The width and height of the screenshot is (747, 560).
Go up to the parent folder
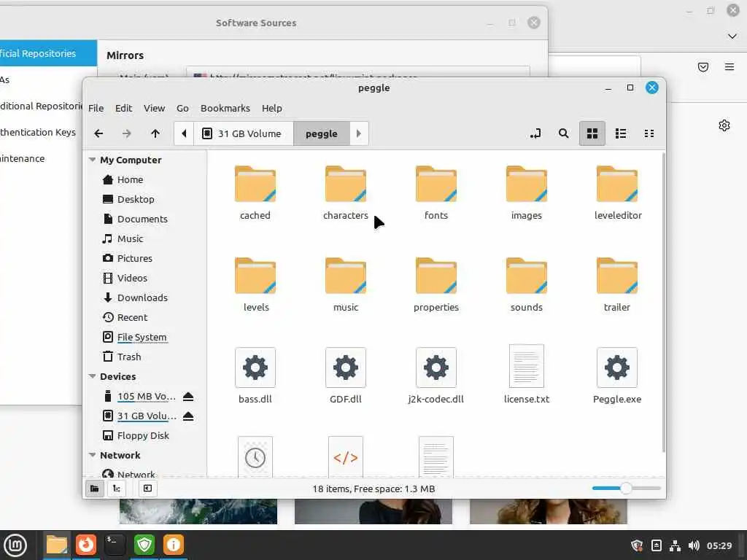coord(155,134)
